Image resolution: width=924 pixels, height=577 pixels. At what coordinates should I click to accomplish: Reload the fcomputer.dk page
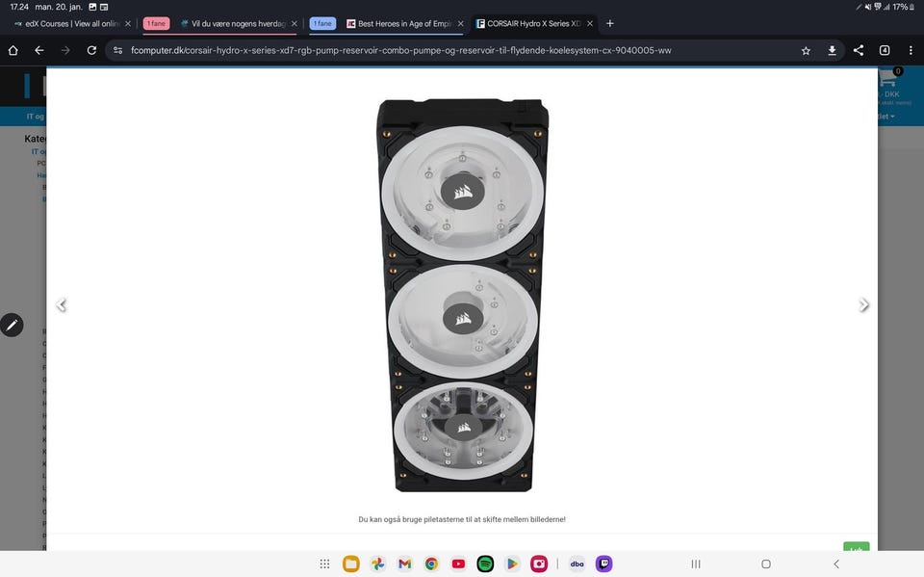pyautogui.click(x=91, y=50)
